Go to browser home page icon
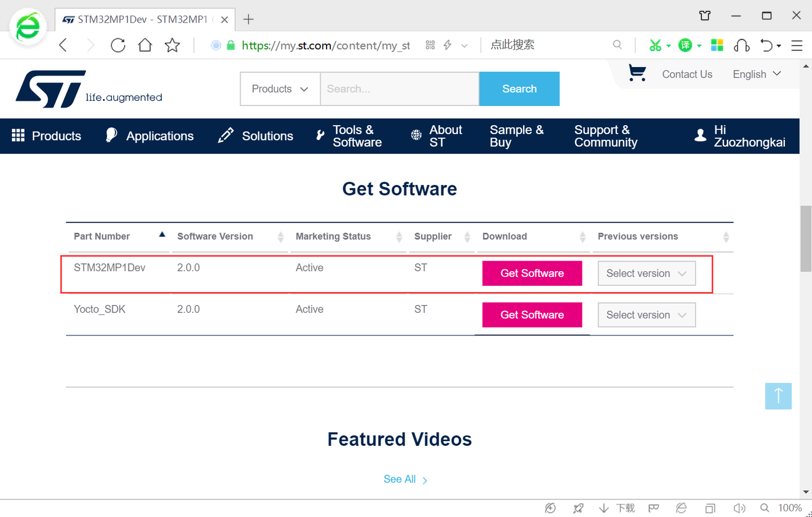The height and width of the screenshot is (517, 812). [145, 45]
